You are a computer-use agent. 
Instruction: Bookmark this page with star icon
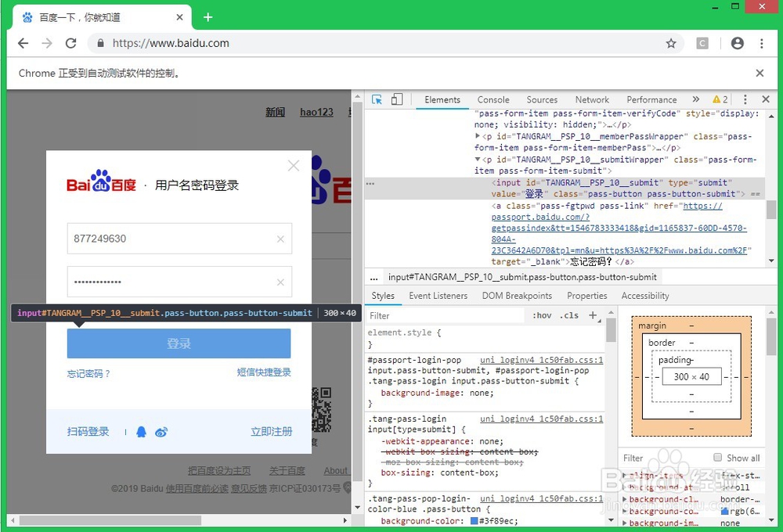tap(671, 43)
